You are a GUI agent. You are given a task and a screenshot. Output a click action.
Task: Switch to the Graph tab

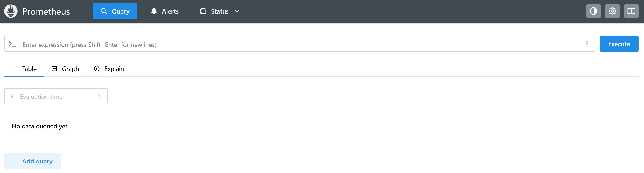click(65, 69)
